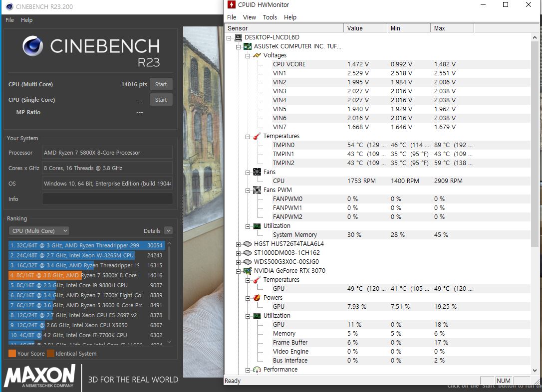Click HWMonitor scrollbar down arrow
Viewport: 542px width, 392px height.
[x=535, y=370]
